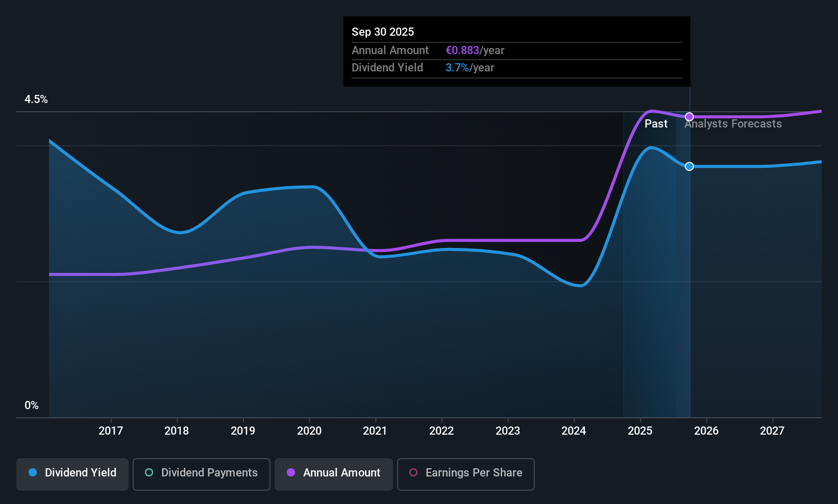This screenshot has height=504, width=838.
Task: Click the blue Dividend Yield data point marker
Action: point(689,166)
